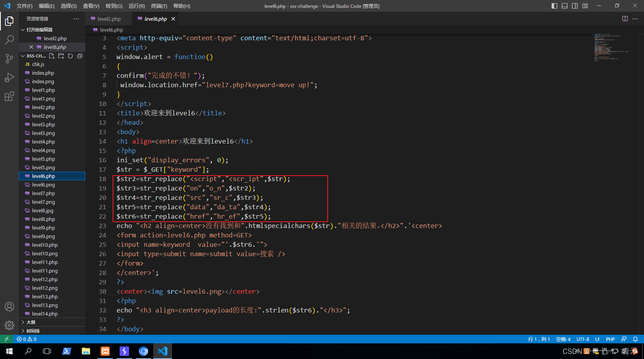Open the Source Control view

coord(9,59)
